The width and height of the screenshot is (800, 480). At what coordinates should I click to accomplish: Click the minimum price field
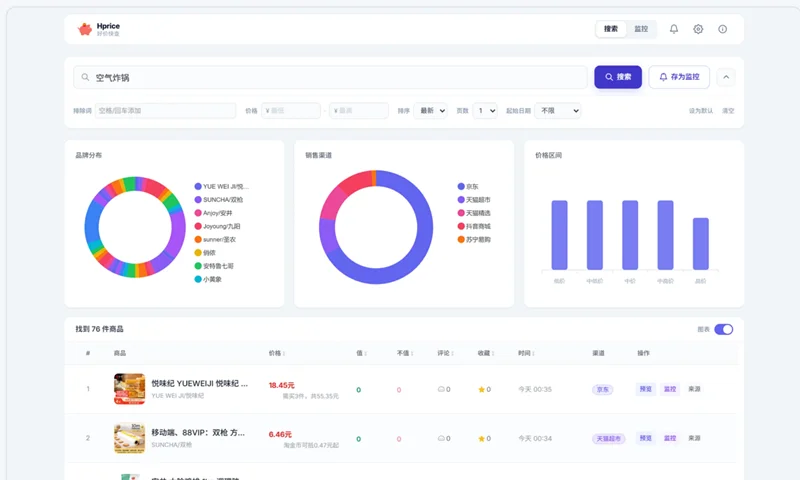(x=291, y=111)
